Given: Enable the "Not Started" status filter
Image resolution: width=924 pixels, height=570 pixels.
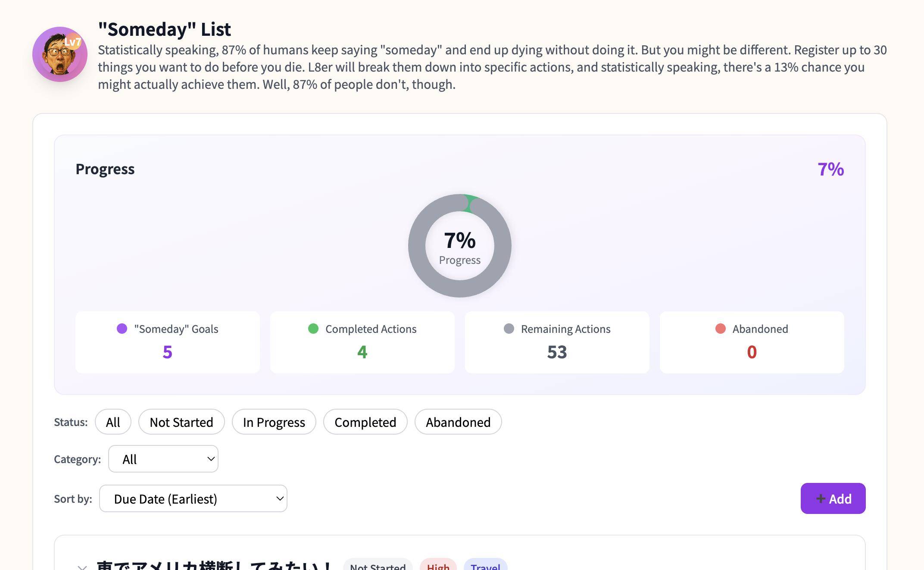Looking at the screenshot, I should (181, 422).
